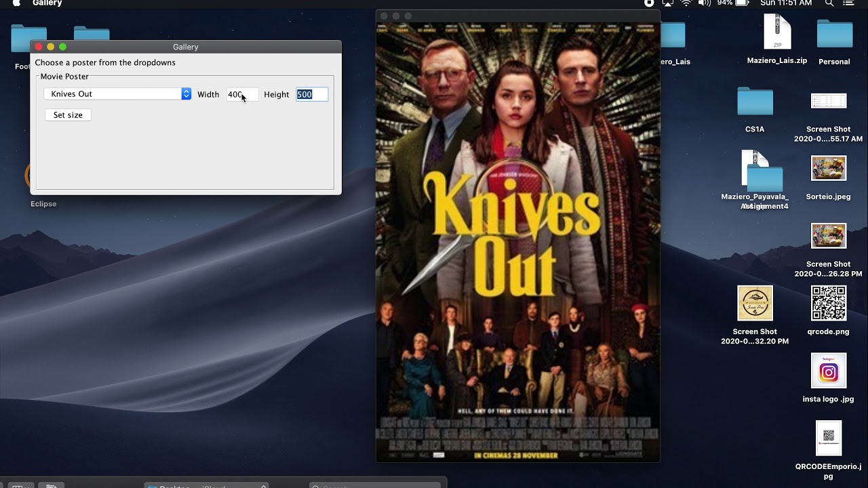This screenshot has width=868, height=488.
Task: Close the Gallery window with the red button
Action: [x=39, y=47]
